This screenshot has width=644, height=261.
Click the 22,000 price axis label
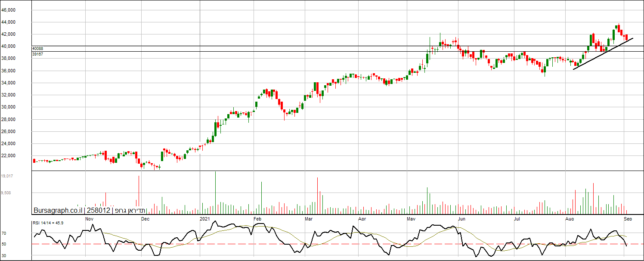(x=9, y=155)
